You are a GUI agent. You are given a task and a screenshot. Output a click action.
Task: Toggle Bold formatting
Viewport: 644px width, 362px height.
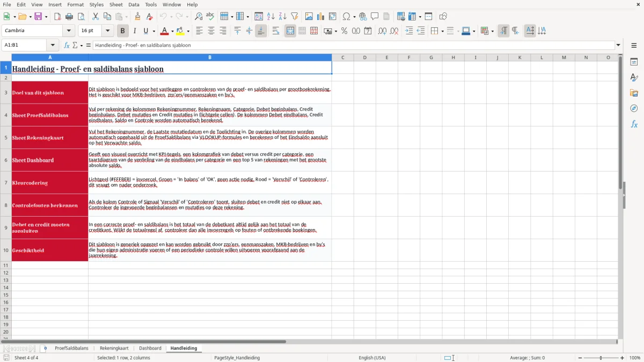coord(122,31)
